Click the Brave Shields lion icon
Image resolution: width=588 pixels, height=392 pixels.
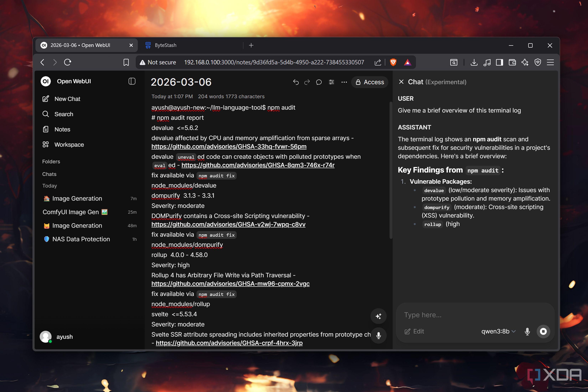(x=393, y=62)
